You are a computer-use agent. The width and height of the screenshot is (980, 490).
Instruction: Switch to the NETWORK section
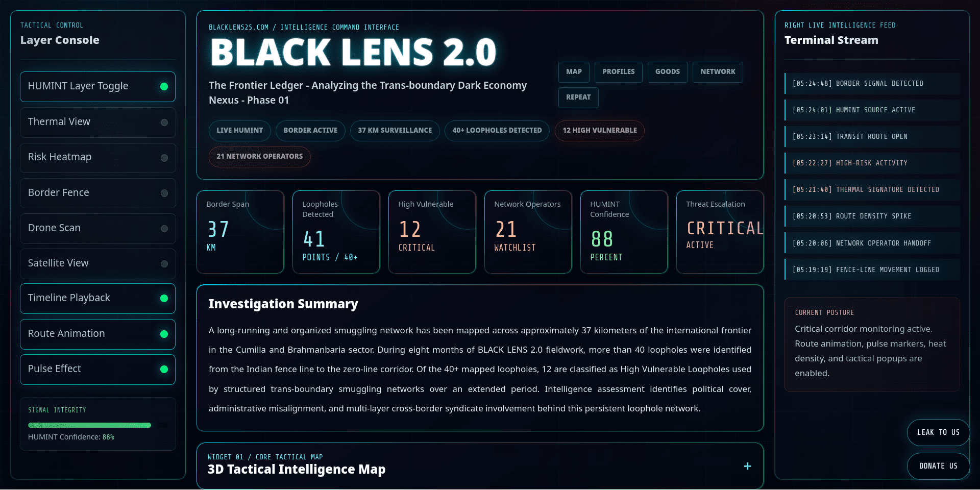tap(718, 72)
